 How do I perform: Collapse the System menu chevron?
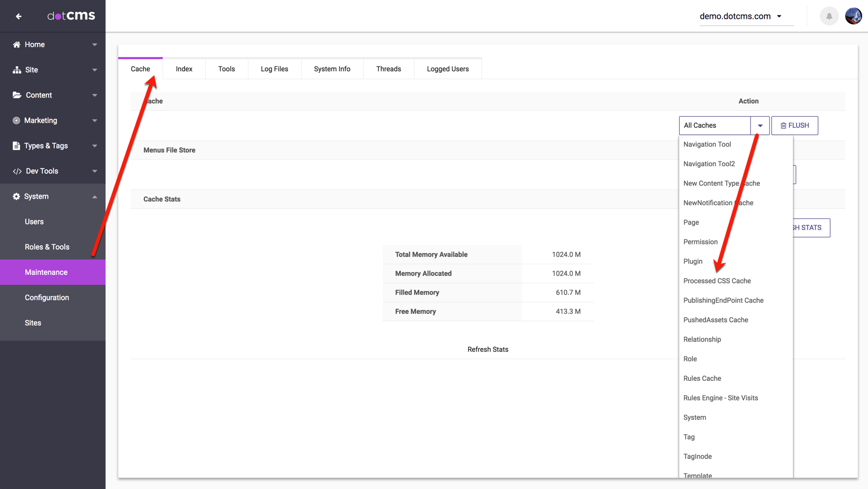coord(95,197)
